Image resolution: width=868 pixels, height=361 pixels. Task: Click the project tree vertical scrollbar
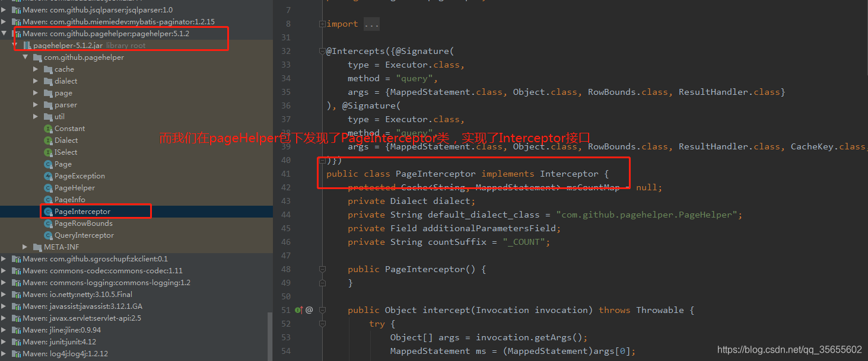coord(270,338)
